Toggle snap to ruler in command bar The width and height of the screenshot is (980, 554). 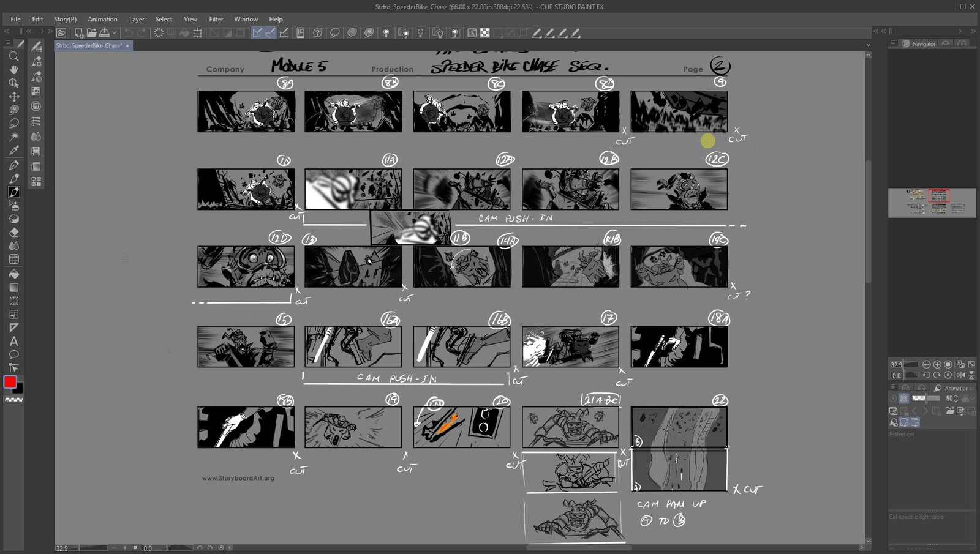(x=257, y=33)
